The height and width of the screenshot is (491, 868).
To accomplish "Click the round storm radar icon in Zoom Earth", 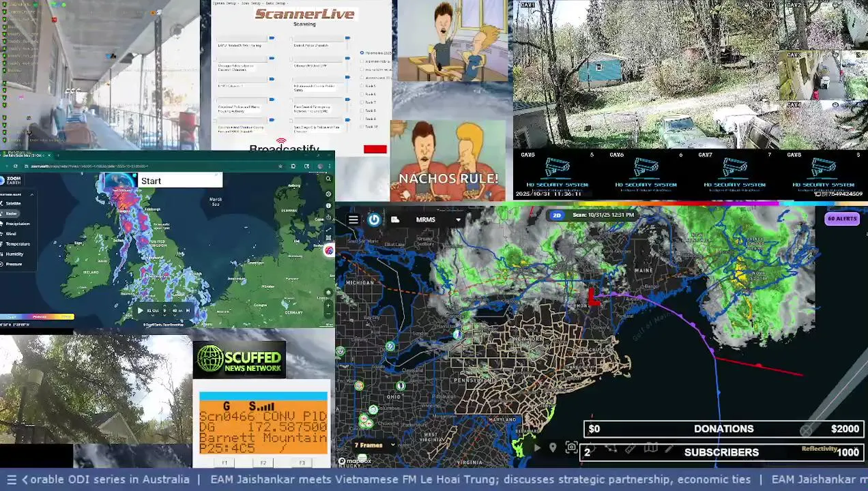I will [x=329, y=250].
